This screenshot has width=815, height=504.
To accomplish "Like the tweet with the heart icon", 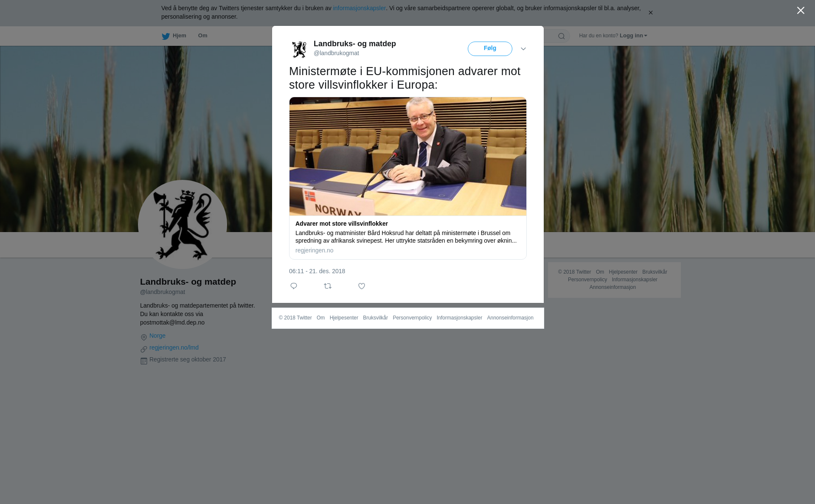I will click(x=362, y=286).
